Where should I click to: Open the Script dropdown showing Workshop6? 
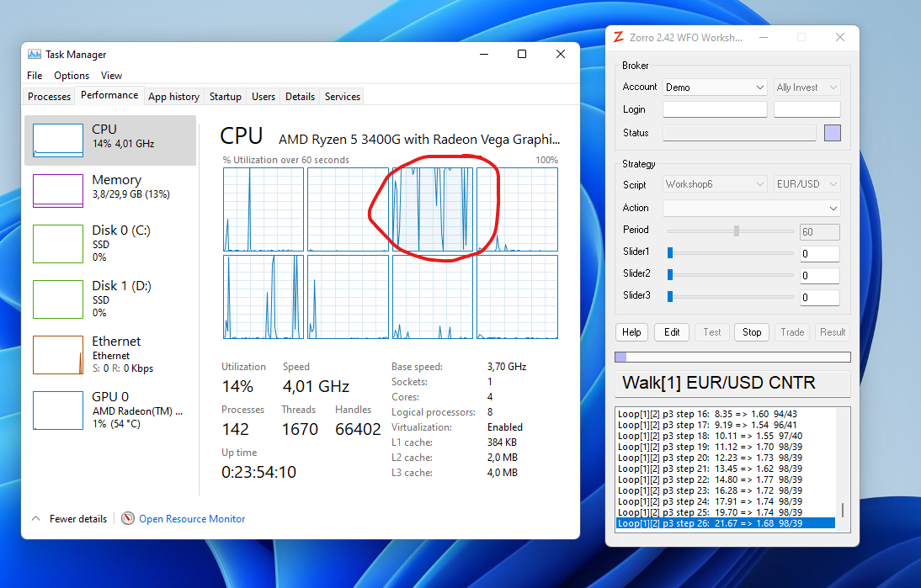(714, 184)
